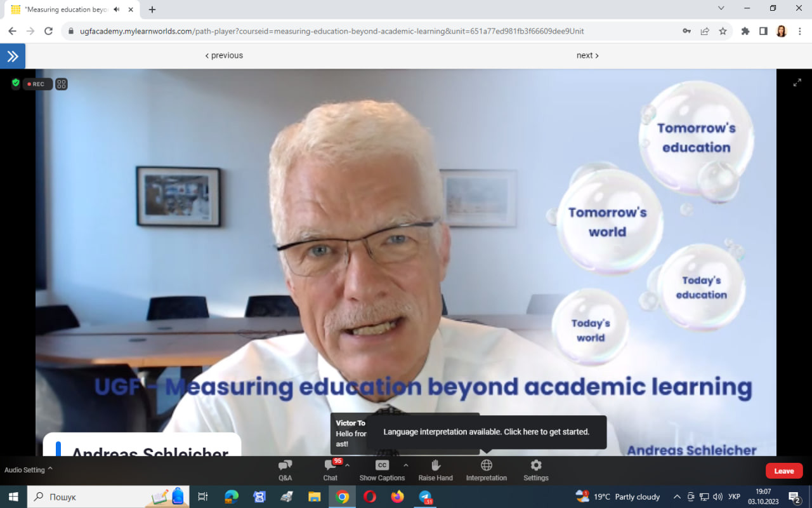Expand the Audio Setting menu
Screen dimensions: 812x508
pyautogui.click(x=29, y=470)
